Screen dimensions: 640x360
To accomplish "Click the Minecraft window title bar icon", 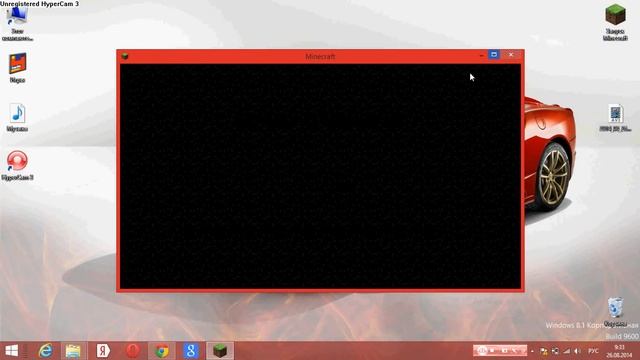I will tap(125, 56).
